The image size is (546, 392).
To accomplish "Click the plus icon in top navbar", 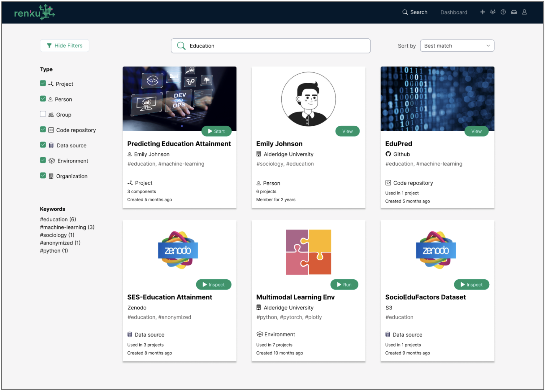I will pyautogui.click(x=482, y=12).
